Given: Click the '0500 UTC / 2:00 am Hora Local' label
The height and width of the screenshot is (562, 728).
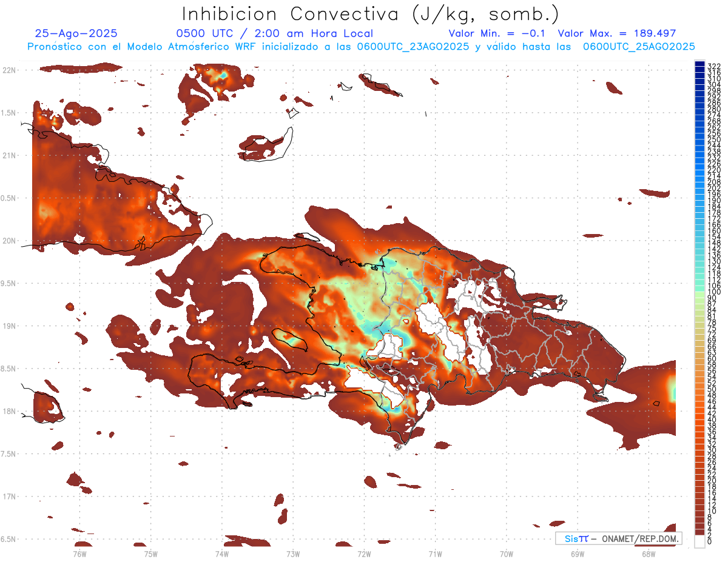Looking at the screenshot, I should [x=275, y=34].
